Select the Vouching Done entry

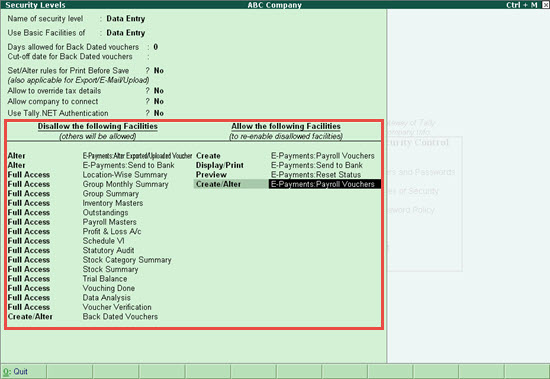coord(109,288)
